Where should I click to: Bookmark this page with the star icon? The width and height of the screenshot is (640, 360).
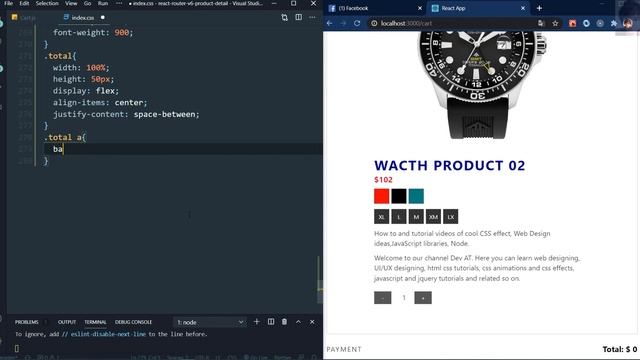click(555, 23)
